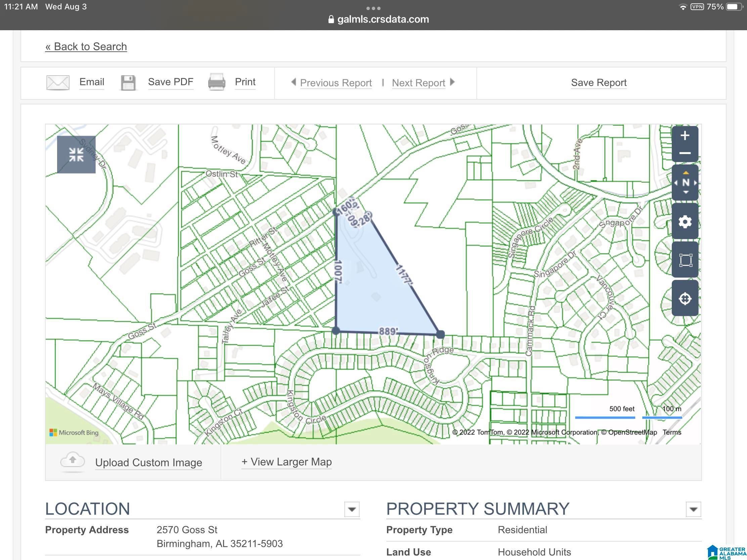Open the Previous Report link
Screen dimensions: 747x560
tap(336, 83)
